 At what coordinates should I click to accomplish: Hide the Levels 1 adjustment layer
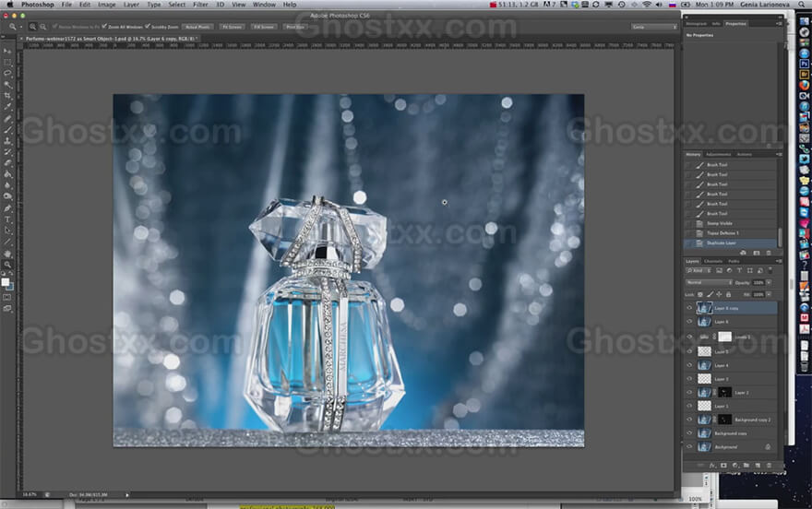coord(689,337)
